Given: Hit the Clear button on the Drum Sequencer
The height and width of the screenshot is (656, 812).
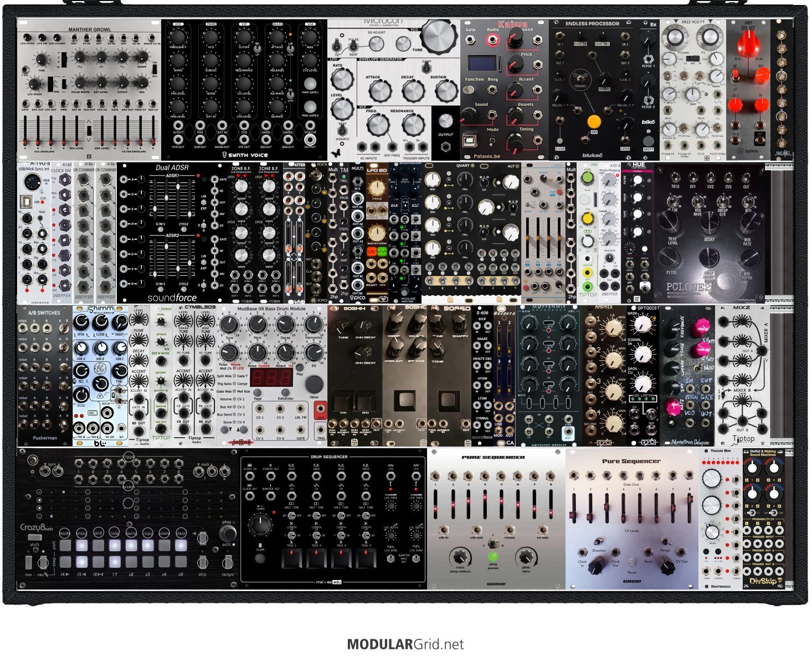Looking at the screenshot, I should (260, 558).
